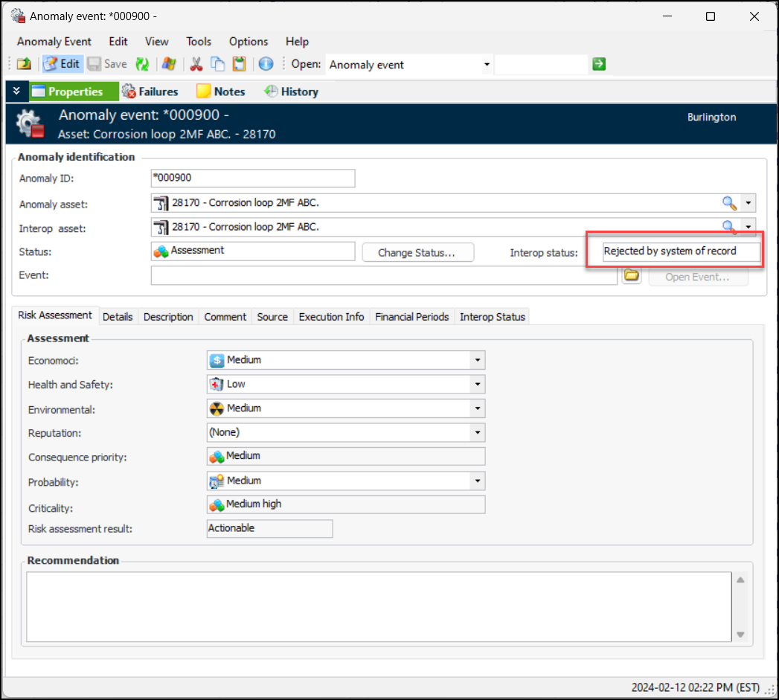Click the blue information icon
Image resolution: width=779 pixels, height=700 pixels.
pyautogui.click(x=266, y=65)
